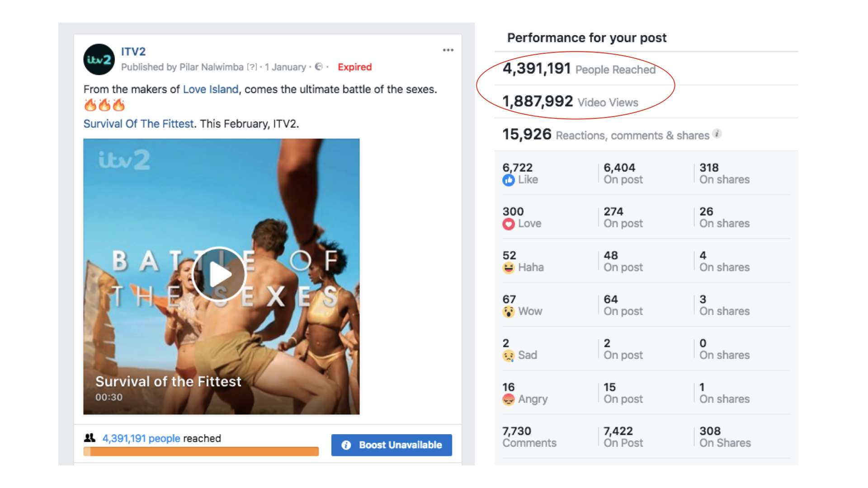Click the red Love heart icon

509,224
